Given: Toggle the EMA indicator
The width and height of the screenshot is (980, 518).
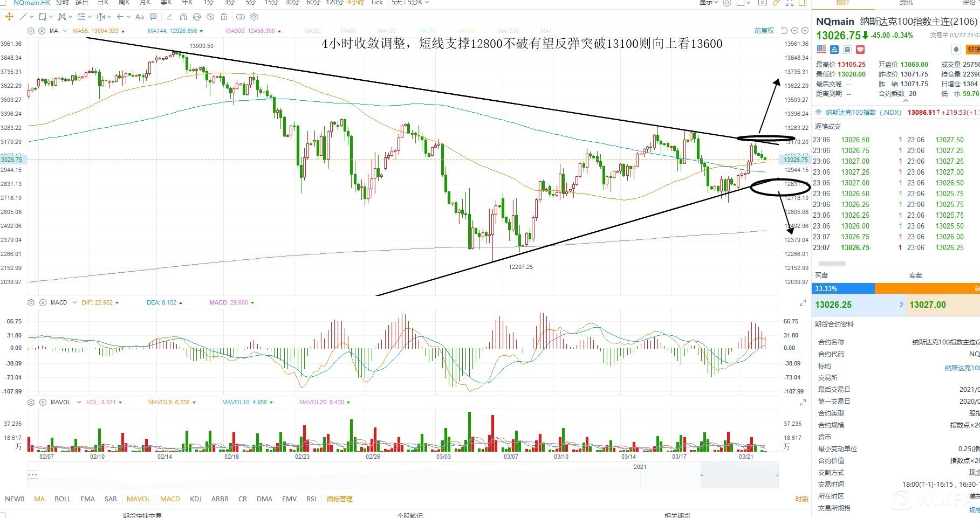Looking at the screenshot, I should click(x=87, y=499).
